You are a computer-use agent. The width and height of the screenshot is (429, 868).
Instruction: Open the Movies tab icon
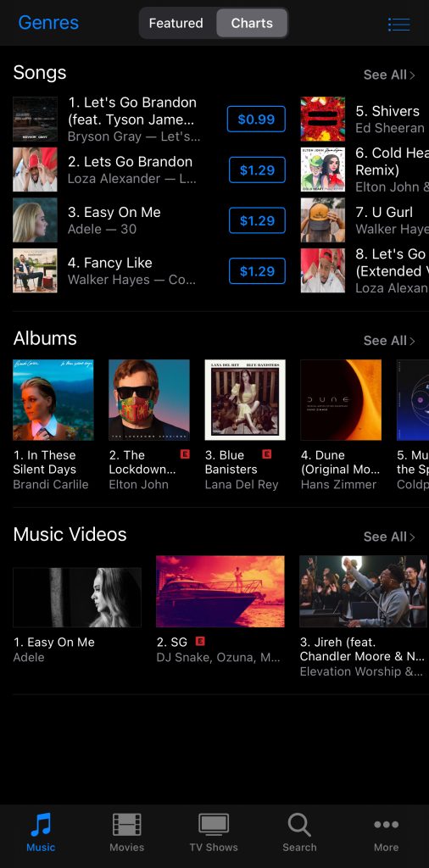127,824
